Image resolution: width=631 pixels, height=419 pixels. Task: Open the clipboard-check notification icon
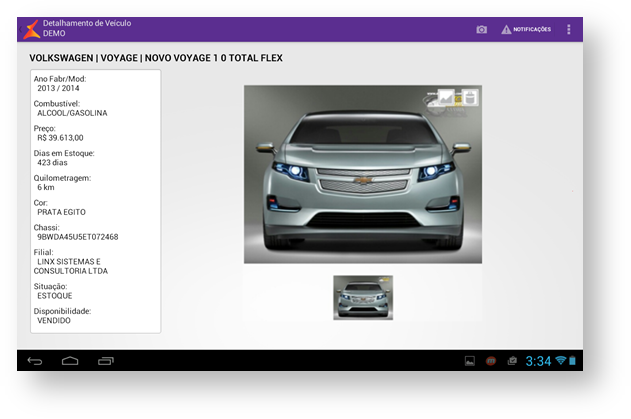(x=512, y=361)
